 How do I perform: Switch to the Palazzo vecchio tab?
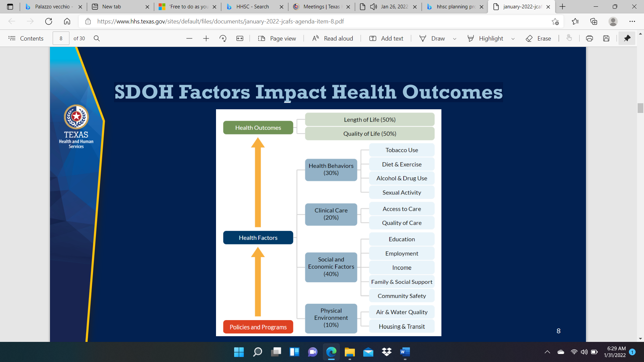pos(52,7)
